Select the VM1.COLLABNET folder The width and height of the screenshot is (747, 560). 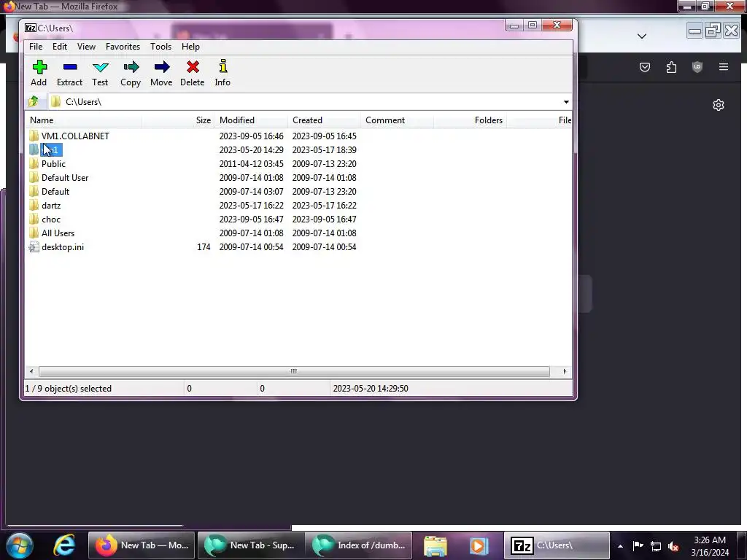point(75,136)
